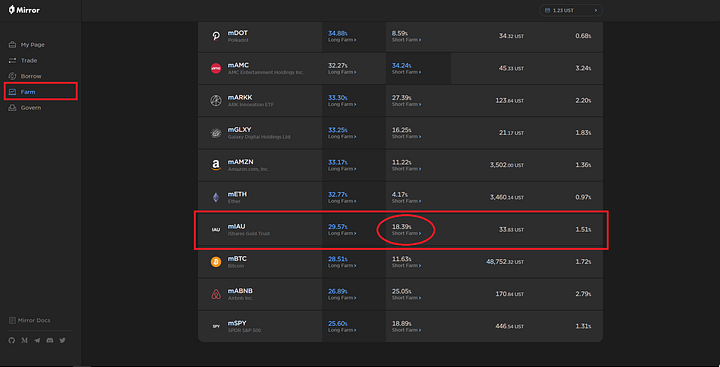Open Long Farm for mAMC
The height and width of the screenshot is (367, 720).
342,72
